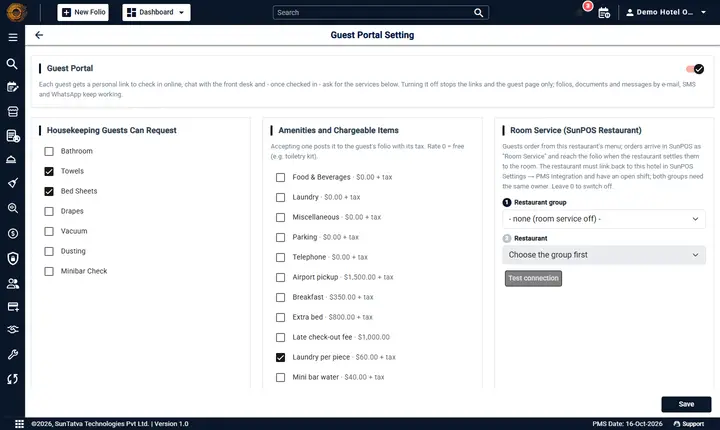Open the Restaurant group dropdown
This screenshot has height=430, width=720.
click(603, 219)
